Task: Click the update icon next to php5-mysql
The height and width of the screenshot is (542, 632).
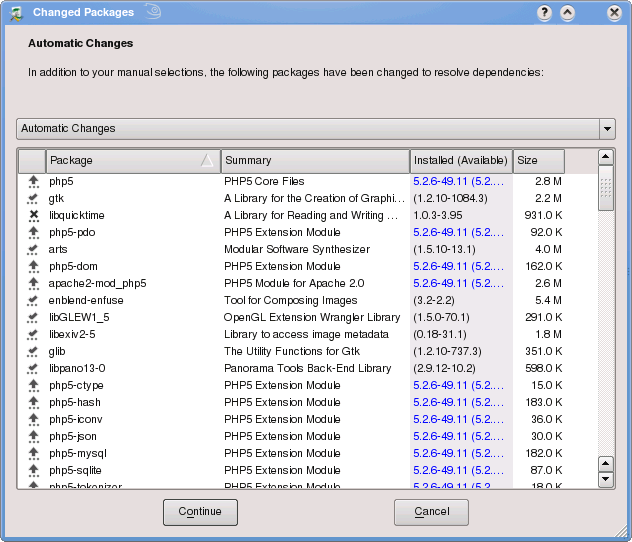Action: tap(33, 453)
